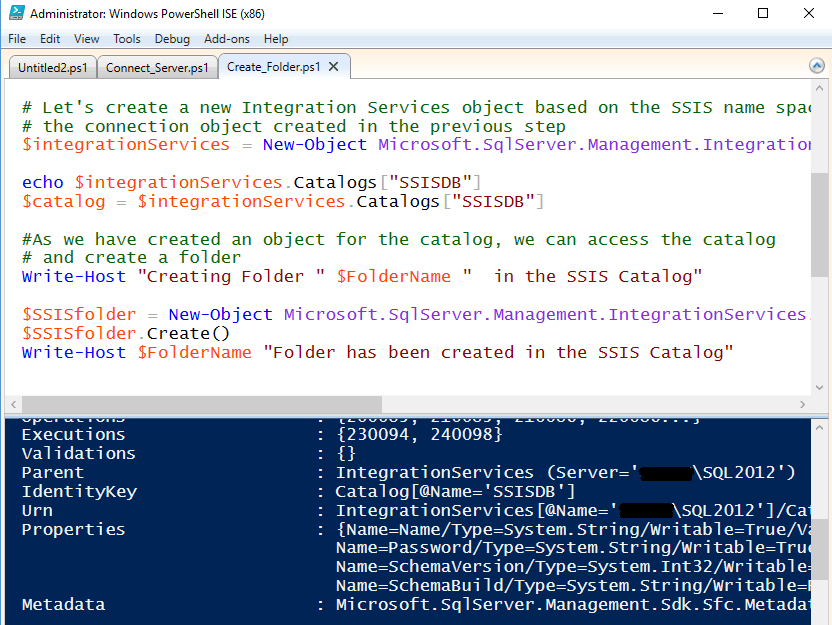The width and height of the screenshot is (832, 625).
Task: Click the Catalog[@Name='SSISDB'] value
Action: point(455,491)
